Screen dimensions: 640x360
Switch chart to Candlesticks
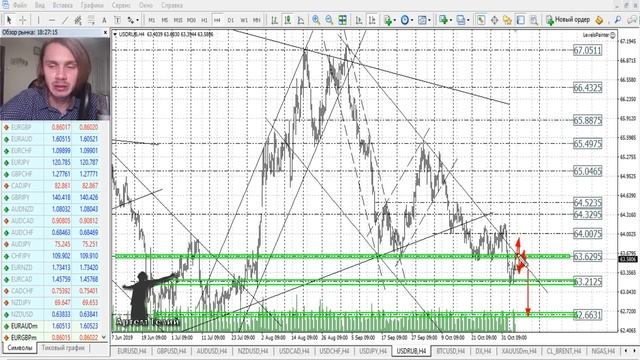pyautogui.click(x=288, y=20)
